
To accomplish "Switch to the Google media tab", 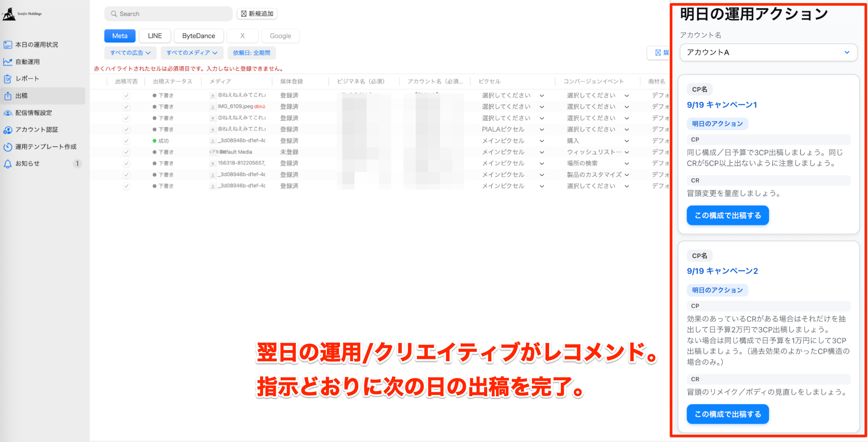I will 280,35.
